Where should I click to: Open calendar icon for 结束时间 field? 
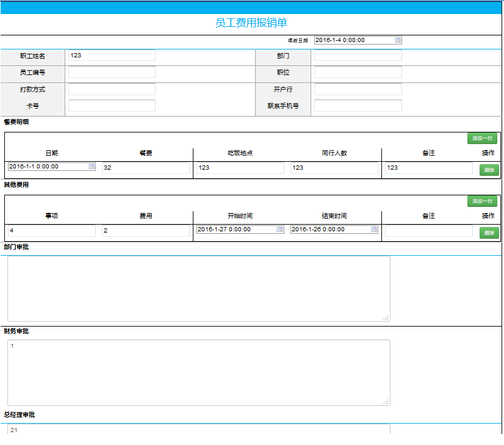[x=374, y=230]
